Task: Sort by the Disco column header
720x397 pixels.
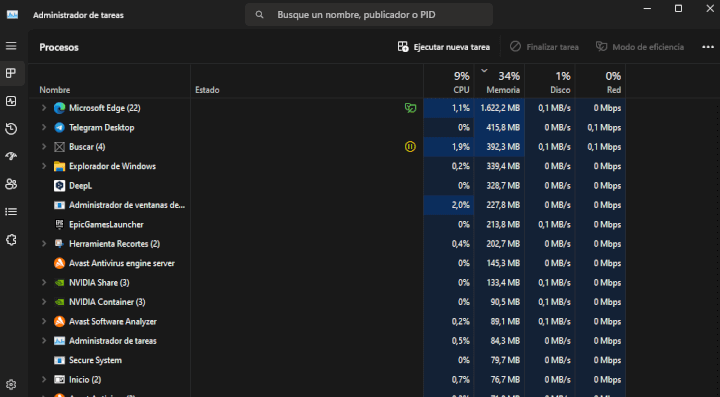Action: coord(550,82)
